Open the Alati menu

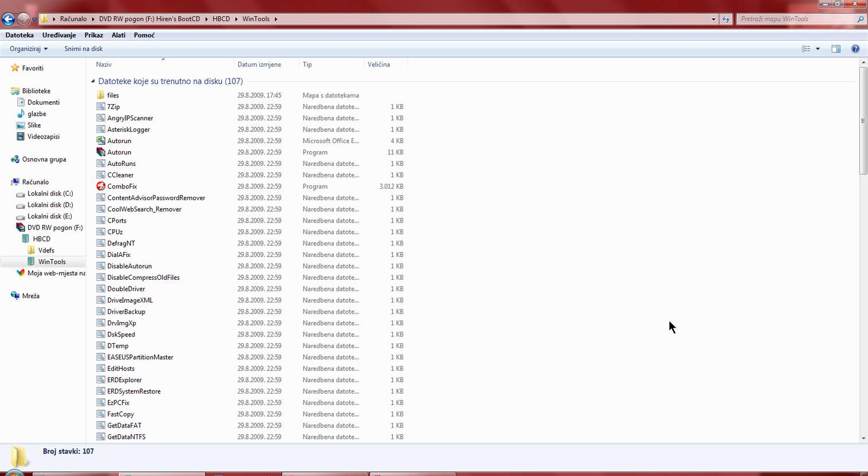tap(119, 35)
